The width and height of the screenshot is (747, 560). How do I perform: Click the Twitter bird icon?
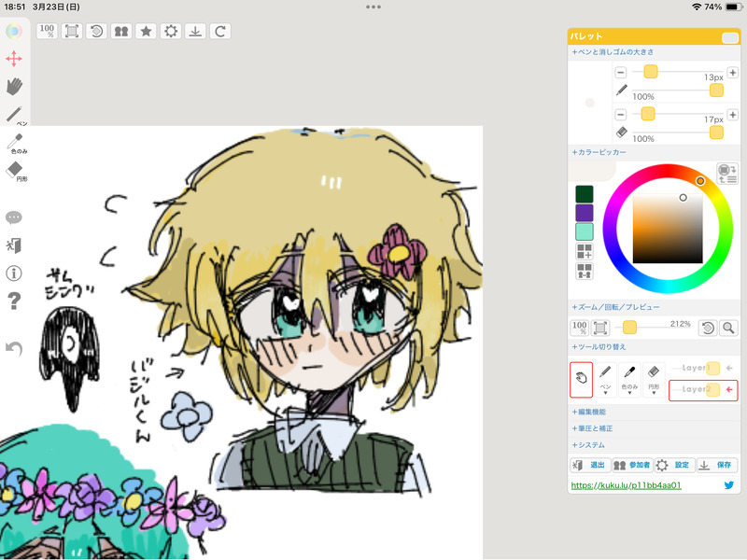point(729,485)
